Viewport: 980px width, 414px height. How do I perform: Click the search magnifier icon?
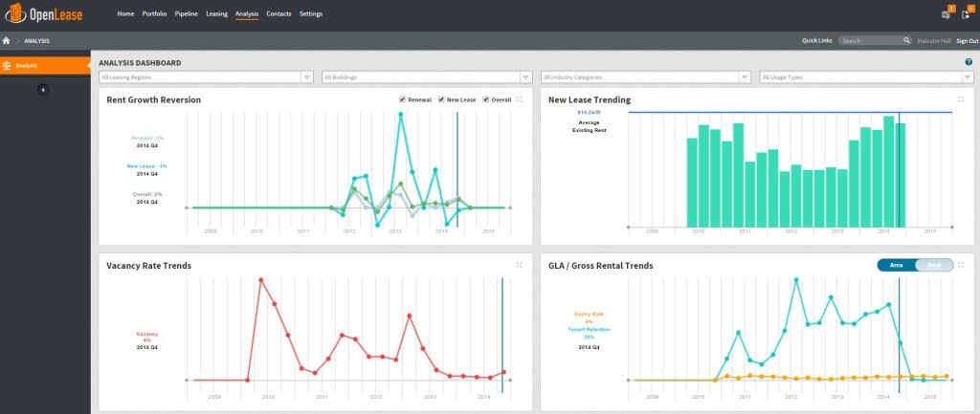906,41
